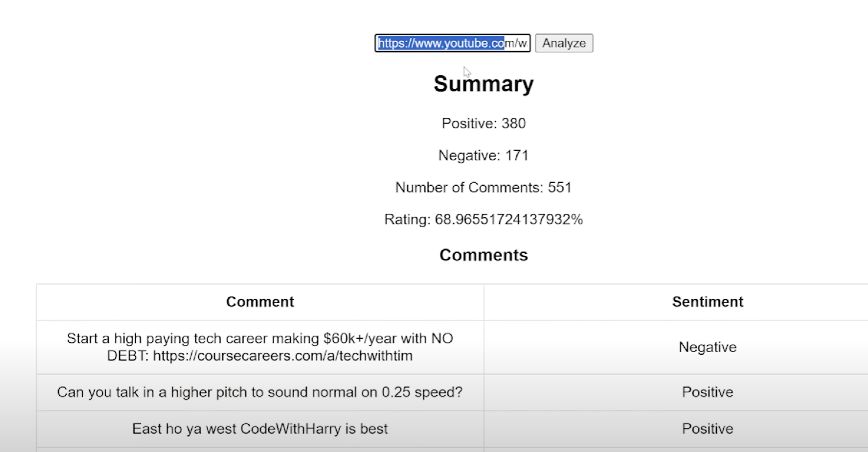868x452 pixels.
Task: Click the Analyze button
Action: click(564, 43)
